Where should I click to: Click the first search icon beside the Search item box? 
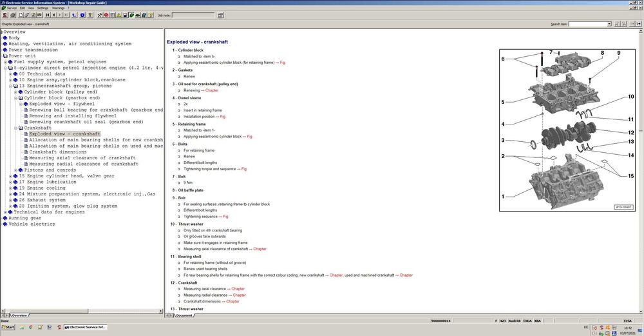pos(616,24)
